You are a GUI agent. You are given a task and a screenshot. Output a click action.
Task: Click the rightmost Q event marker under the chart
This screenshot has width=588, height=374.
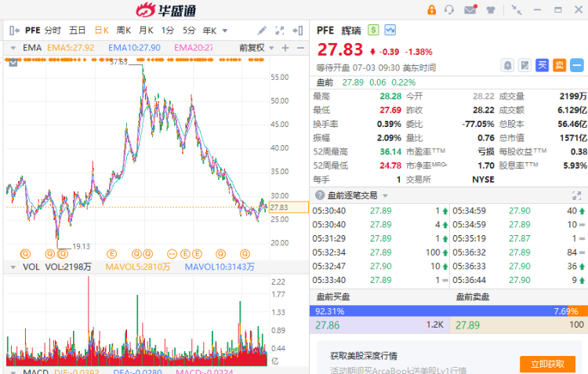(245, 254)
